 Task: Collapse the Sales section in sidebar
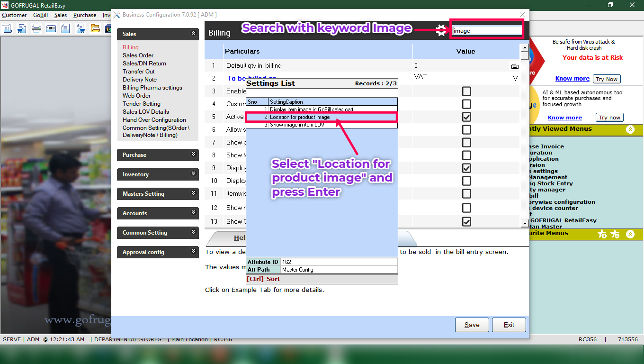(193, 34)
